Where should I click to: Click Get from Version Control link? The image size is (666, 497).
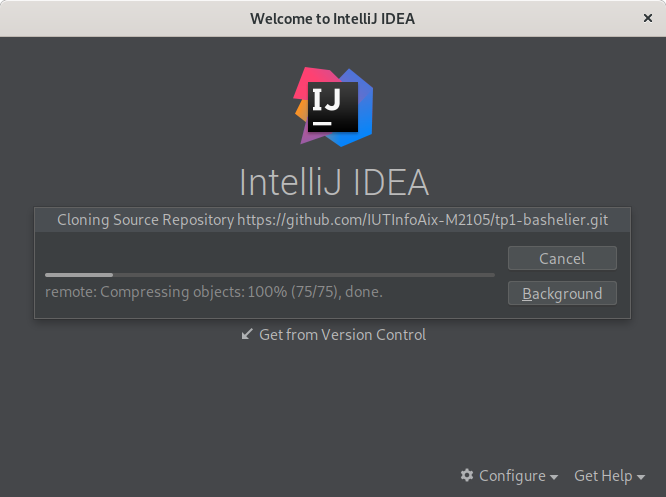point(342,335)
